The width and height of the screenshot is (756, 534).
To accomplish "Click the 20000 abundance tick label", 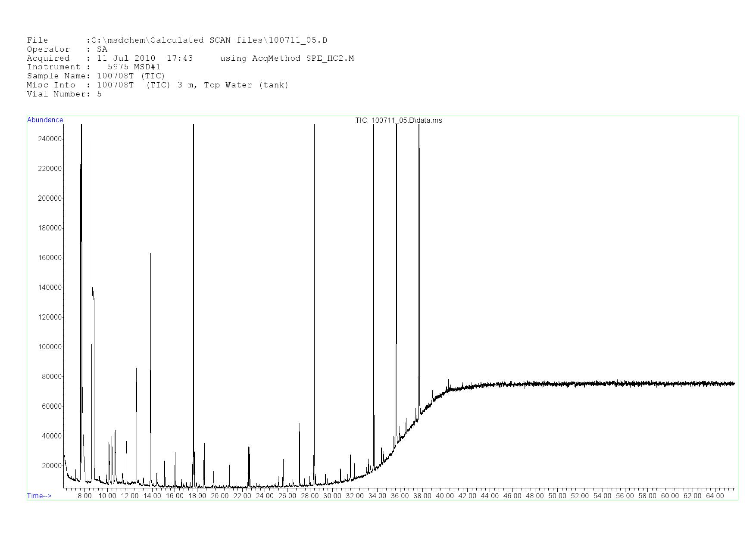I will click(x=52, y=466).
